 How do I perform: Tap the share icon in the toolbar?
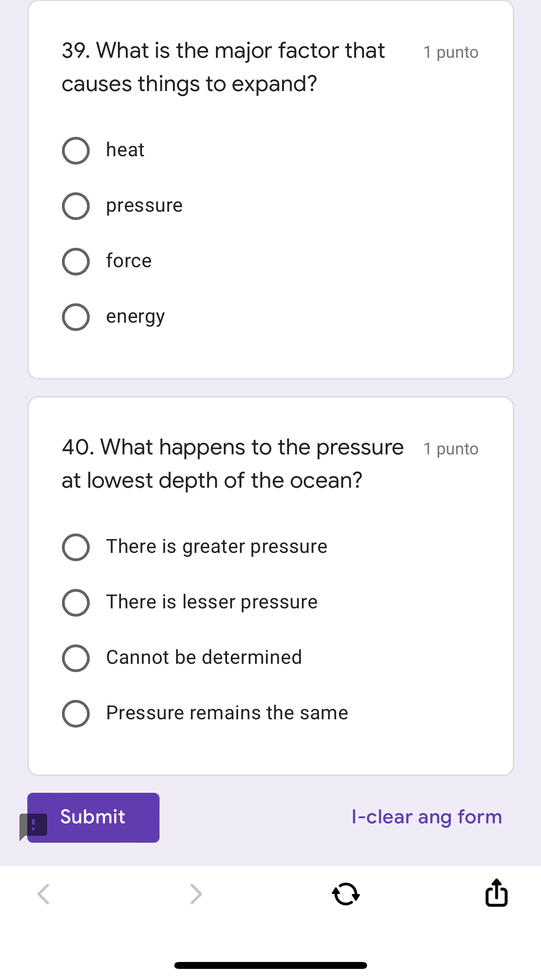[496, 893]
